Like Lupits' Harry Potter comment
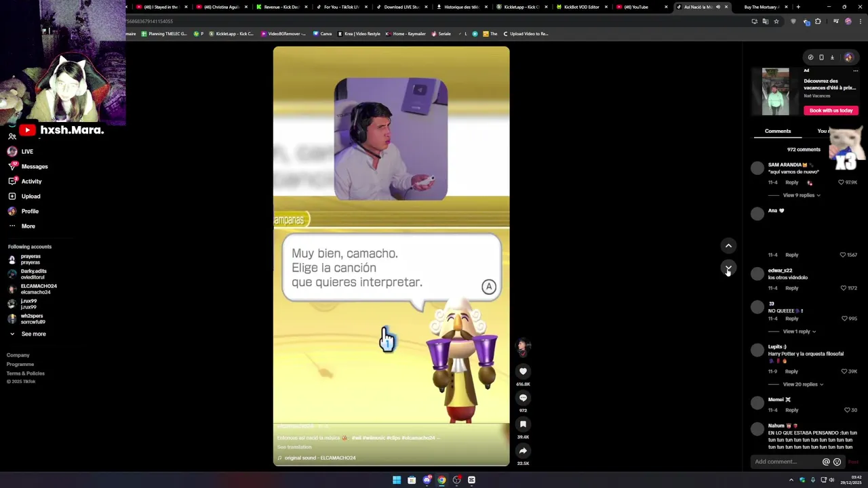This screenshot has width=868, height=488. tap(844, 371)
